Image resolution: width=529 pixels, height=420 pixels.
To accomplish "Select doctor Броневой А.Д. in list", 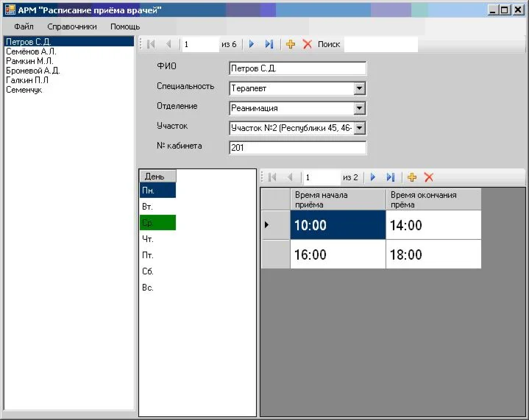I will point(69,71).
